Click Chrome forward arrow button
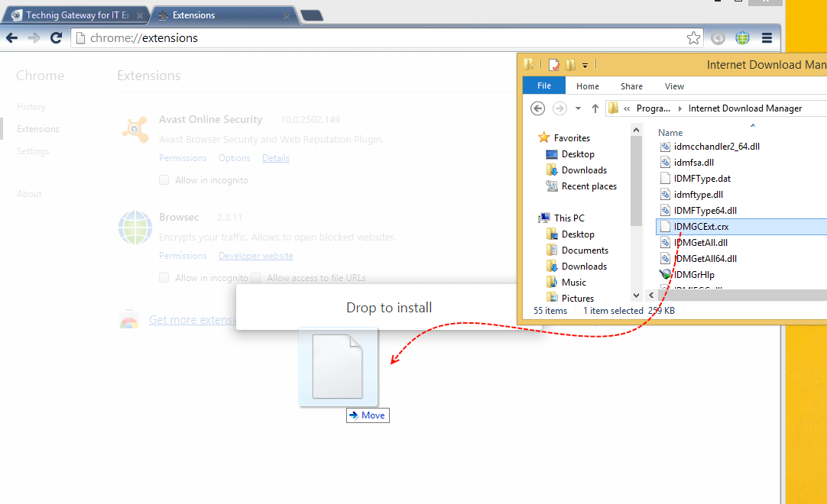The image size is (827, 504). click(34, 38)
